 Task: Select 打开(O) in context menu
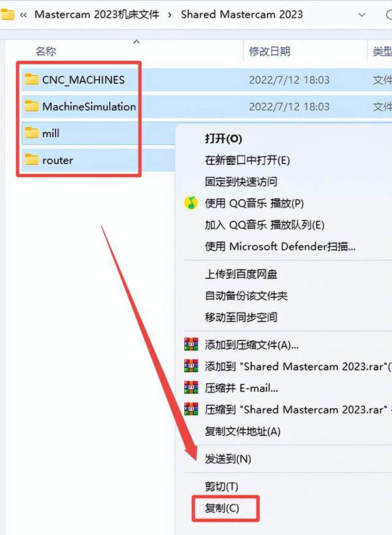tap(223, 139)
